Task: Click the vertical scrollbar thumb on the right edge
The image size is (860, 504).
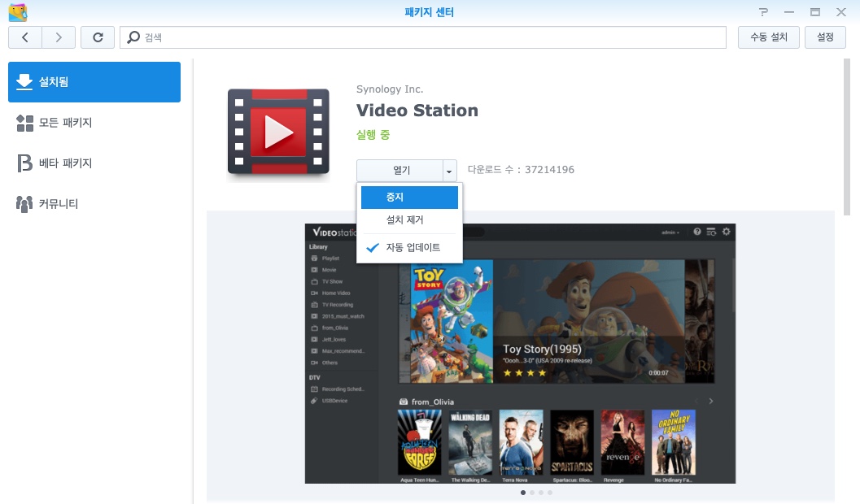Action: coord(846,137)
